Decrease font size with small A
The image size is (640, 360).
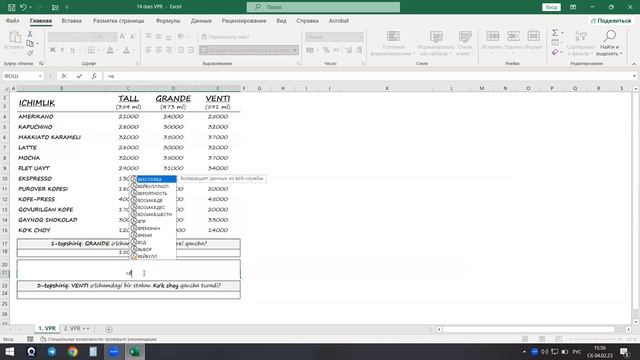132,37
